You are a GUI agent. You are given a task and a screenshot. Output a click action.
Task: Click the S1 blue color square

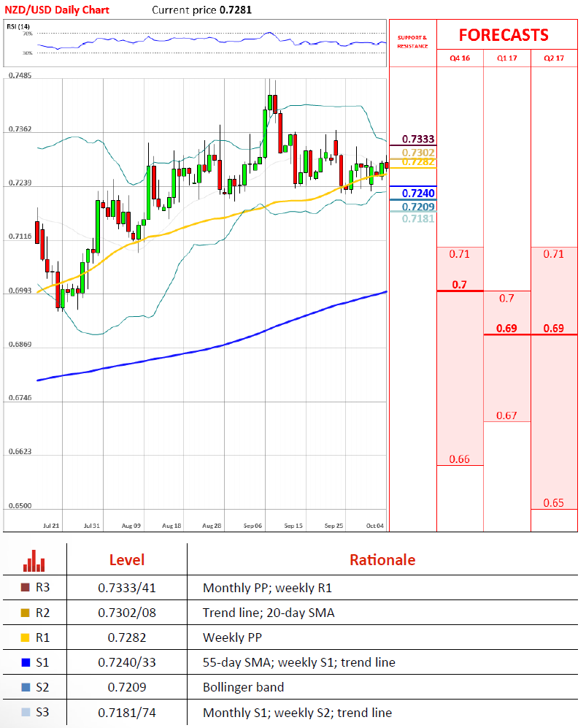(x=26, y=662)
